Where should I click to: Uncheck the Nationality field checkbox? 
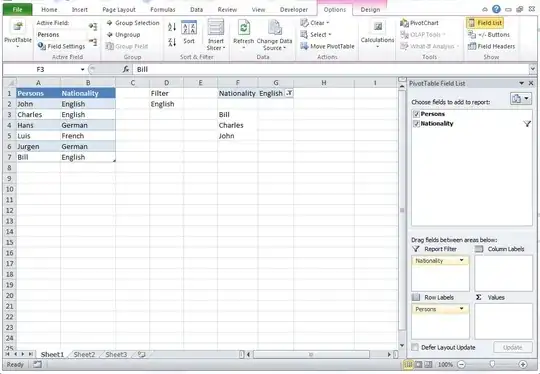coord(416,124)
